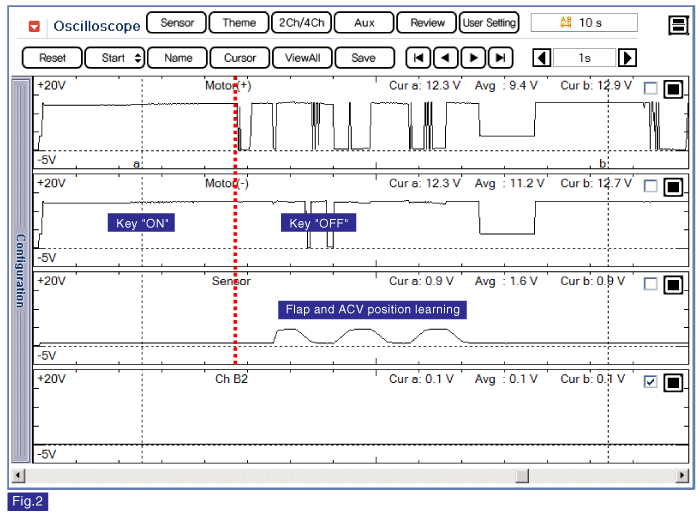
Task: Select cursor b marker label
Action: coord(602,163)
